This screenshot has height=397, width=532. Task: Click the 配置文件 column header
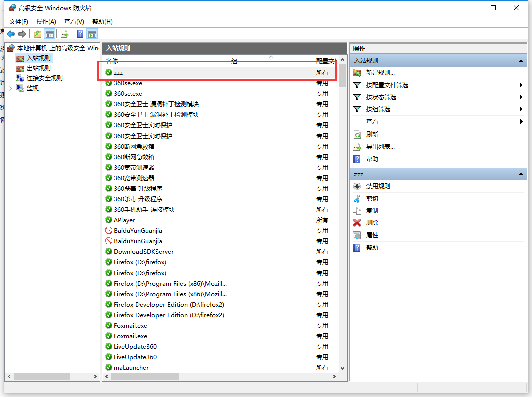coord(326,60)
